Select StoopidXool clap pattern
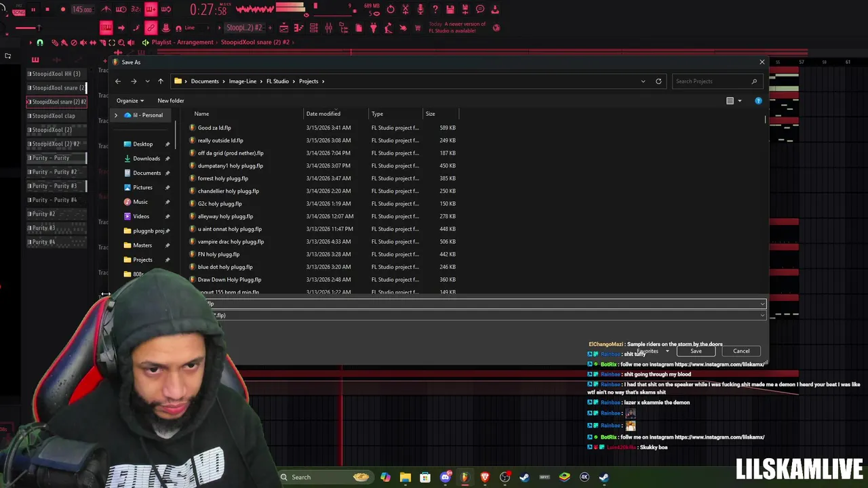Screen dimensions: 868x488 click(56, 116)
